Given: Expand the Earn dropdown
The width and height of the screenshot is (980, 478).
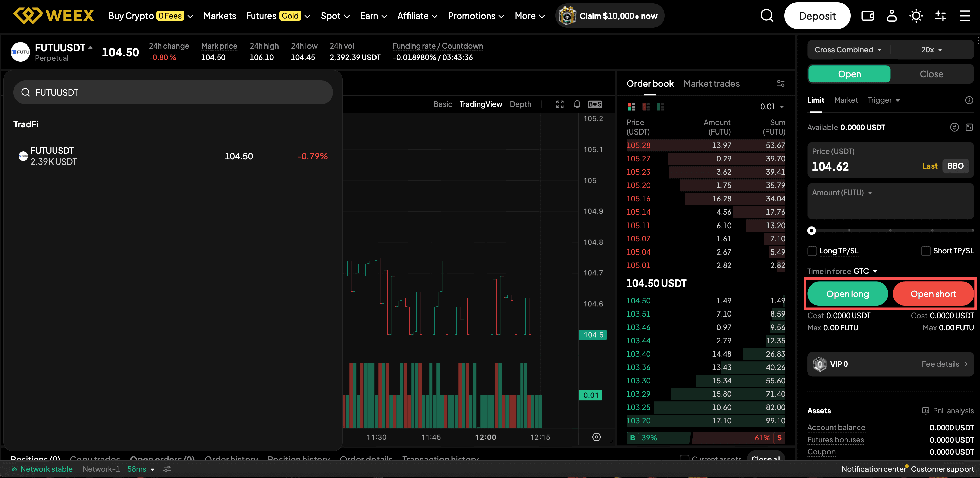Looking at the screenshot, I should pos(373,16).
